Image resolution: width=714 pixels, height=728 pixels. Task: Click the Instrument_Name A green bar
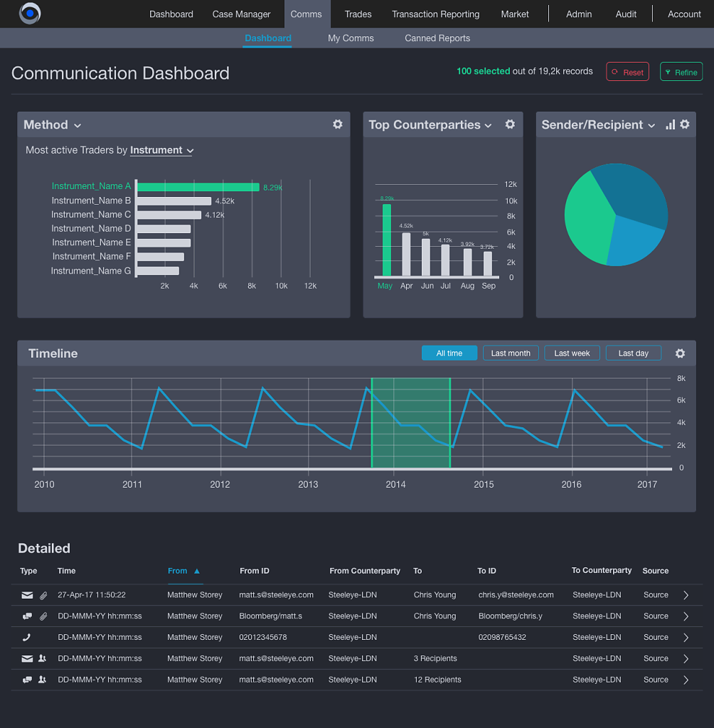(198, 187)
